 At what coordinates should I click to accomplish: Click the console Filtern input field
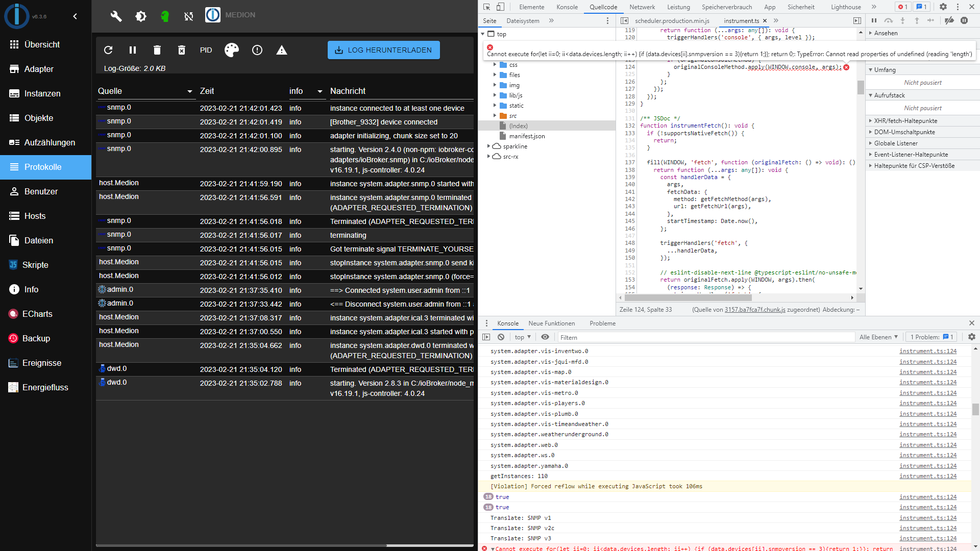[x=706, y=337]
